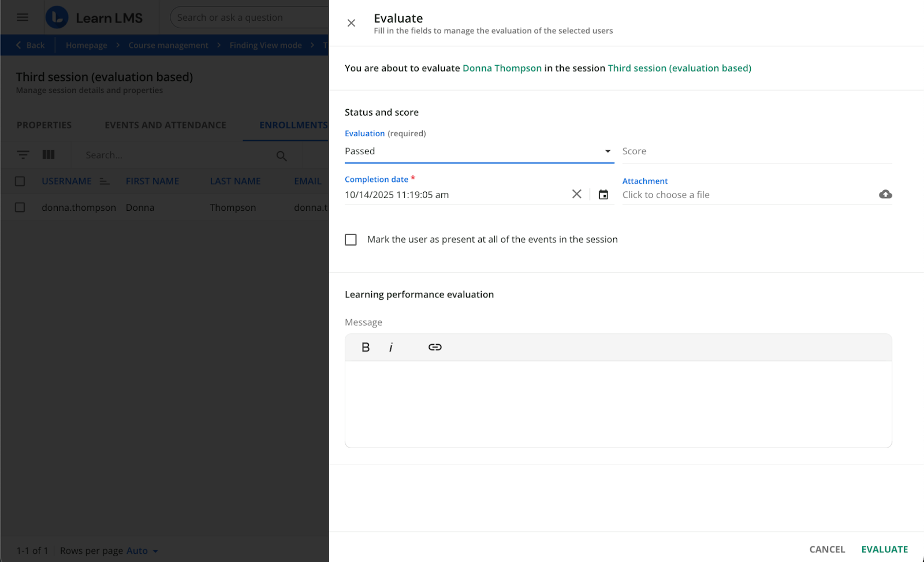Click the Cancel button
Viewport: 924px width, 562px height.
coord(827,549)
